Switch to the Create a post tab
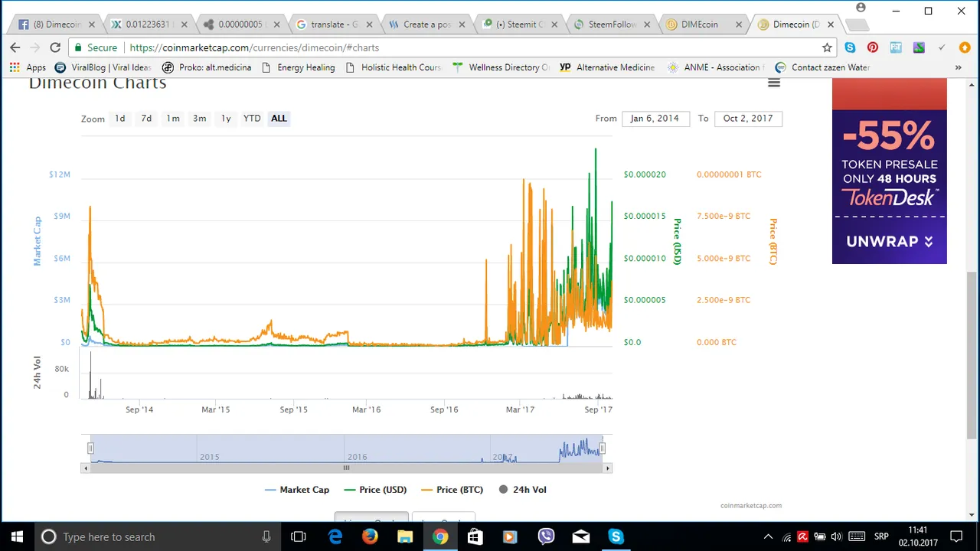 click(x=427, y=24)
